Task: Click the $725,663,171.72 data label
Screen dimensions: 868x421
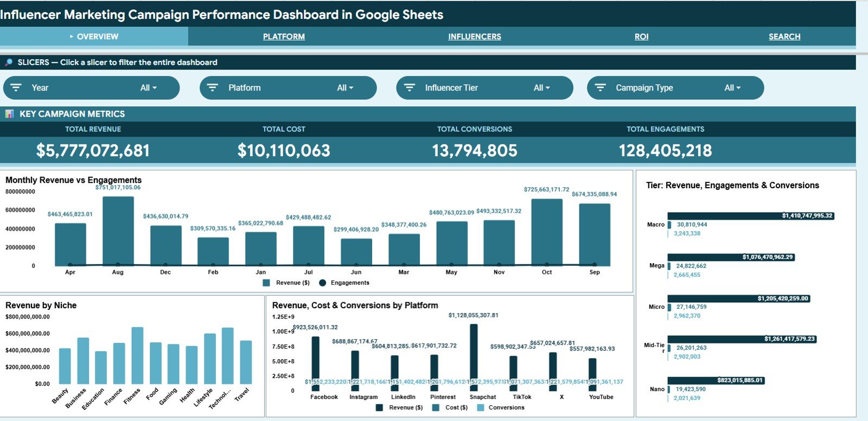Action: 547,189
